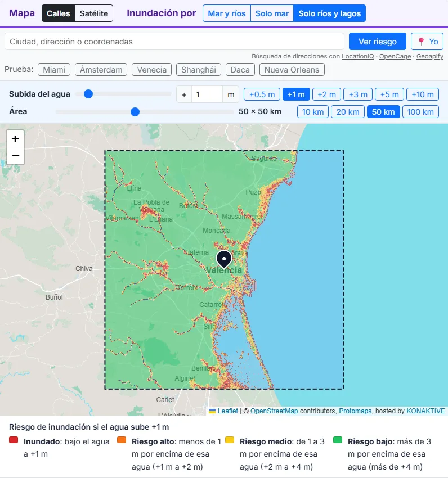Set area to 20 km

pyautogui.click(x=348, y=112)
